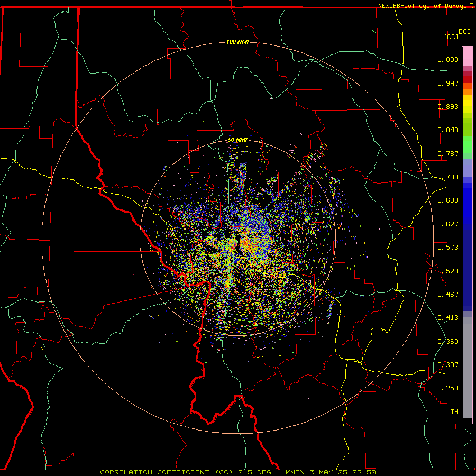The image size is (476, 476).
Task: Pick the pink segment atop the color scale
Action: pos(467,57)
